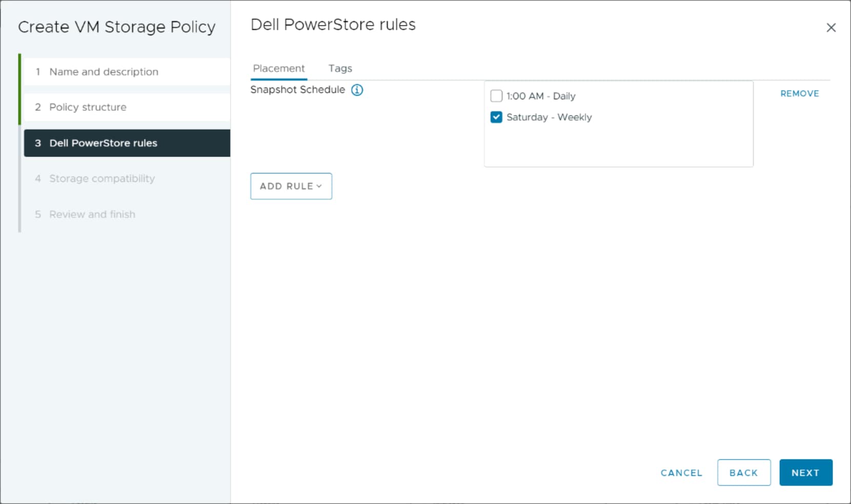Viewport: 851px width, 504px height.
Task: Switch to the Tags tab
Action: tap(340, 69)
